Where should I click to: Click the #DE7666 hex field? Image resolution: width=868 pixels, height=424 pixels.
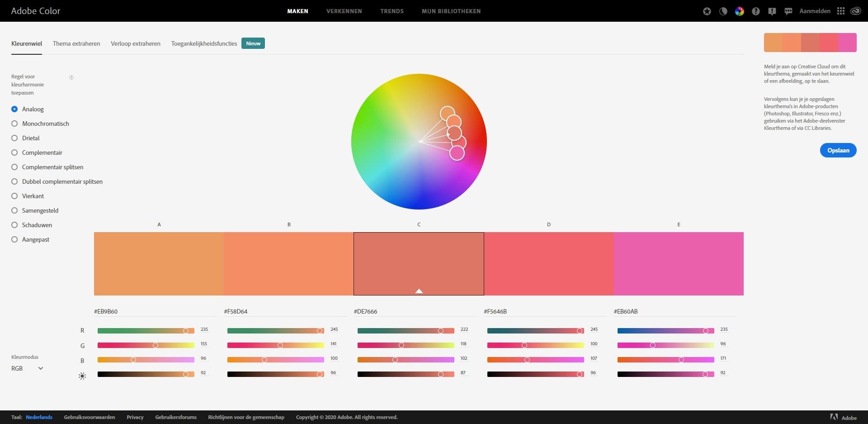click(x=415, y=311)
